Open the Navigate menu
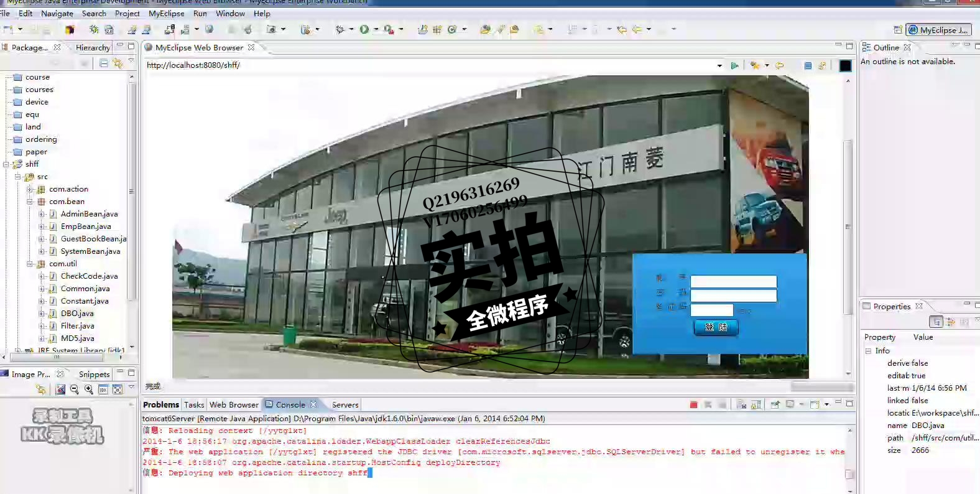This screenshot has height=494, width=980. (x=57, y=13)
